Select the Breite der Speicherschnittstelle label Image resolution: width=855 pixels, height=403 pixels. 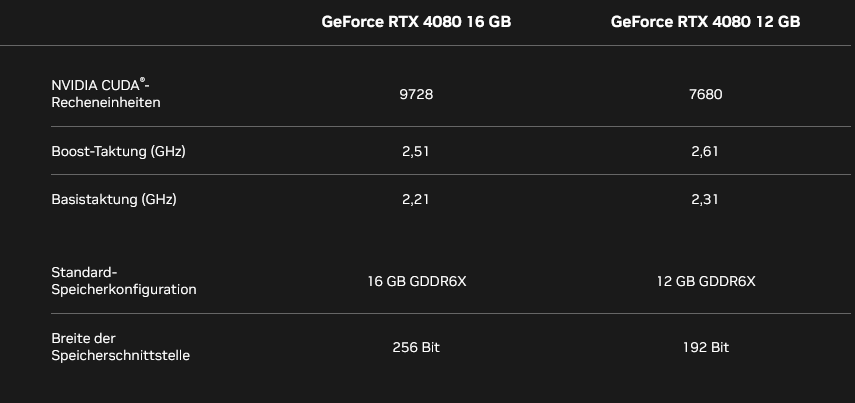[120, 346]
